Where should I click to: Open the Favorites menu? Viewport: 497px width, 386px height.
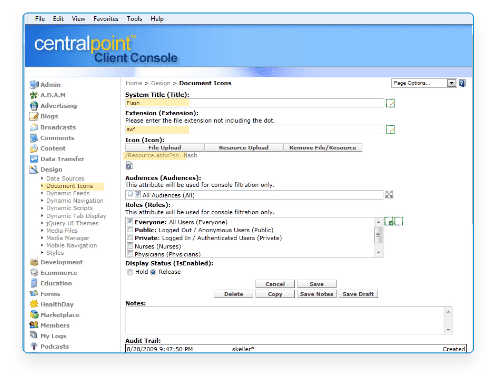click(x=106, y=19)
